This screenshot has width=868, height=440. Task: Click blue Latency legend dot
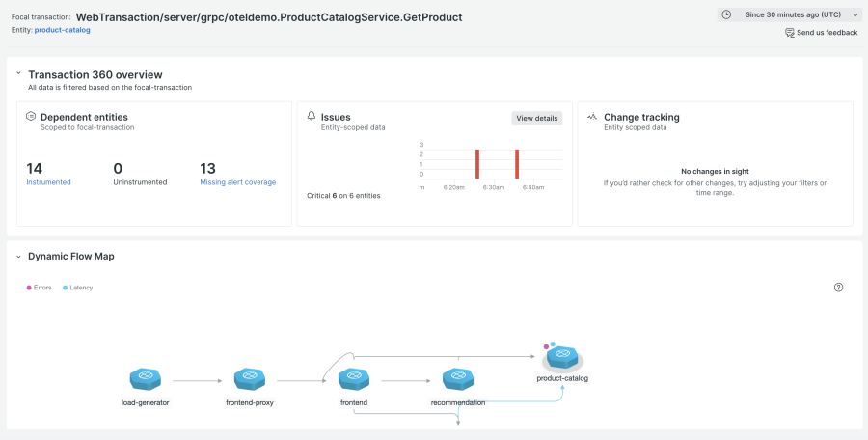point(66,288)
